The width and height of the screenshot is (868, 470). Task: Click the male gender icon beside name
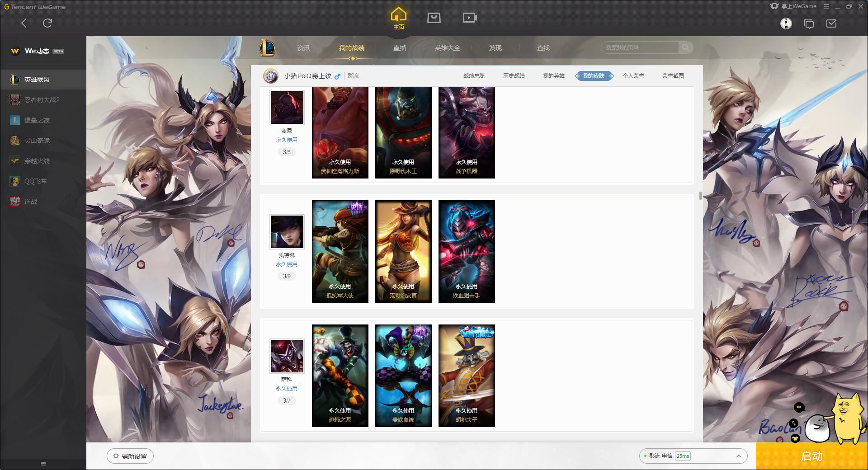coord(337,76)
